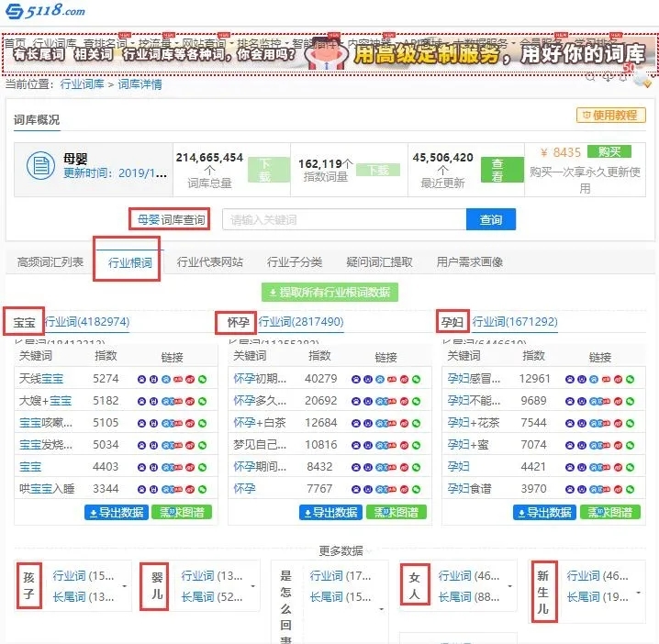
Task: Click Baidu paw icon in 孕妇+花茶 row
Action: [x=569, y=423]
